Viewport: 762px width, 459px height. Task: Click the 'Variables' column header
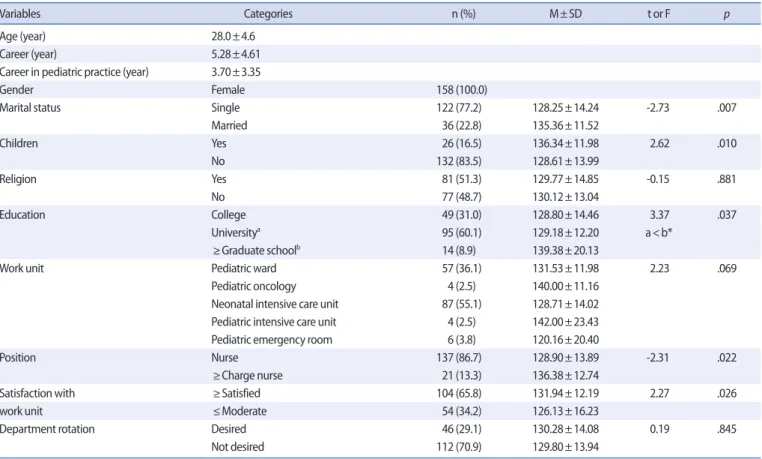coord(20,14)
